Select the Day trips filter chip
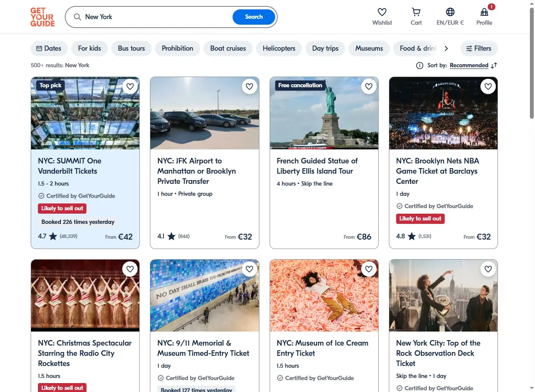 325,49
